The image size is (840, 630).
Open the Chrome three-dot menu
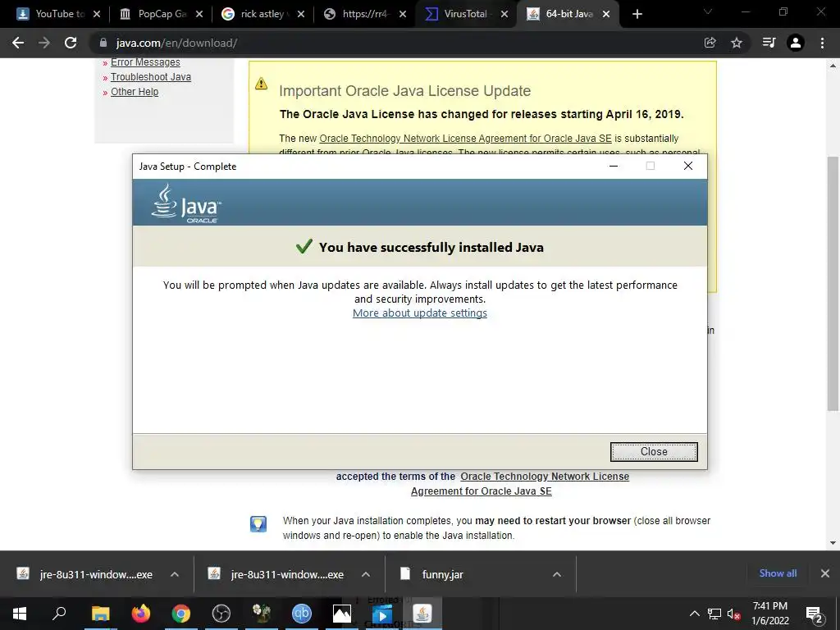coord(822,43)
